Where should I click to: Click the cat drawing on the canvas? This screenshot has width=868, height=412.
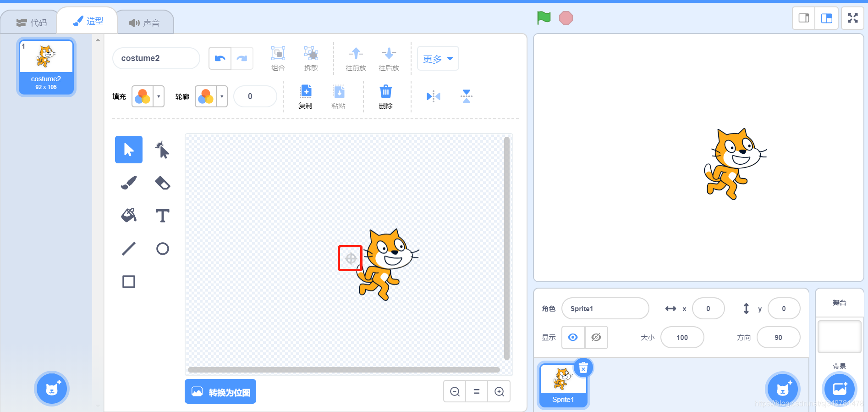pyautogui.click(x=388, y=265)
